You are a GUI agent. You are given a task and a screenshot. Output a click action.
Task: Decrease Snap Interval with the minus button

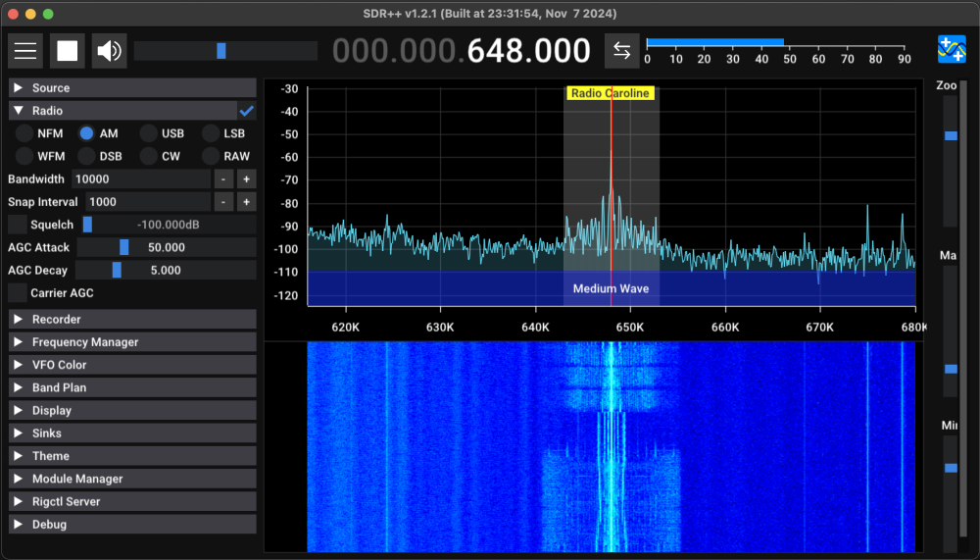click(x=223, y=202)
